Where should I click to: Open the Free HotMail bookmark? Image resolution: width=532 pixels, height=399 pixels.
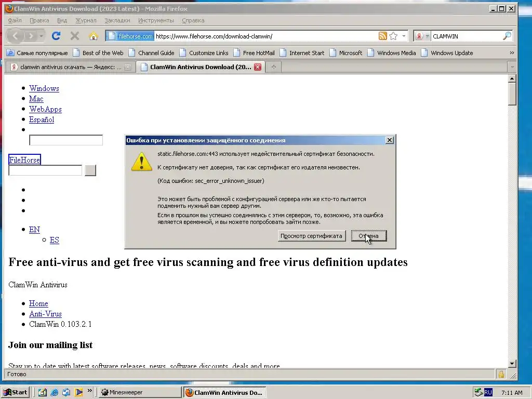click(x=254, y=53)
